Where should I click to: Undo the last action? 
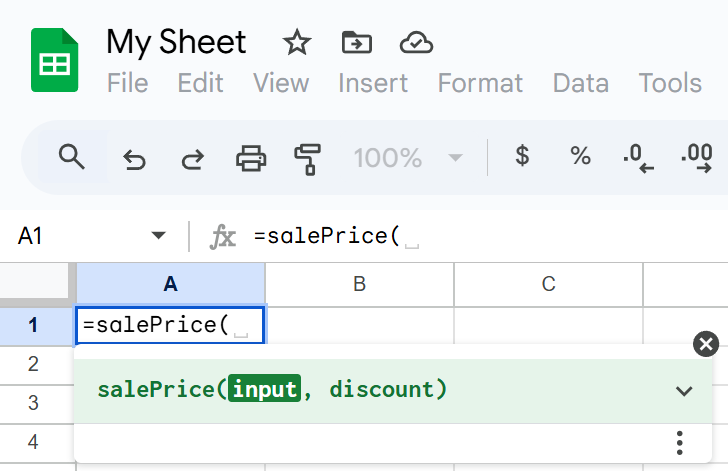134,158
